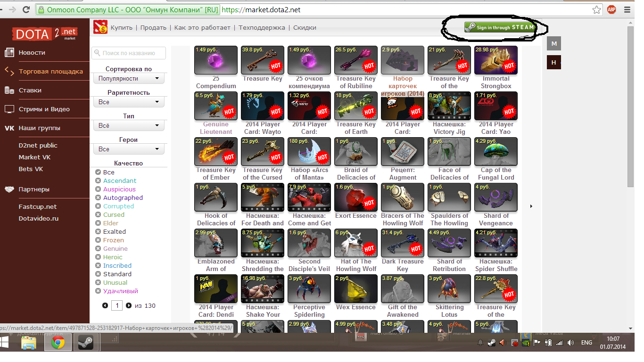Open the Market VK link

coord(34,157)
